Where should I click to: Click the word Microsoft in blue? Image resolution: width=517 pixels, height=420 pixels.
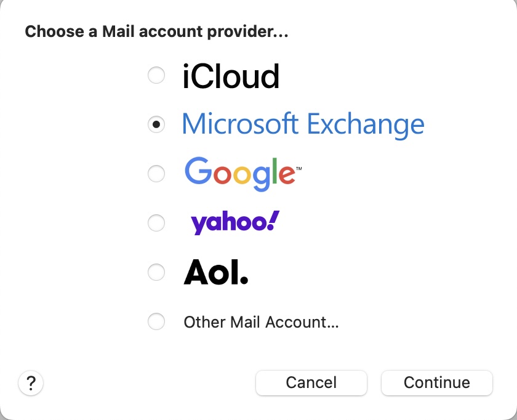click(x=240, y=124)
